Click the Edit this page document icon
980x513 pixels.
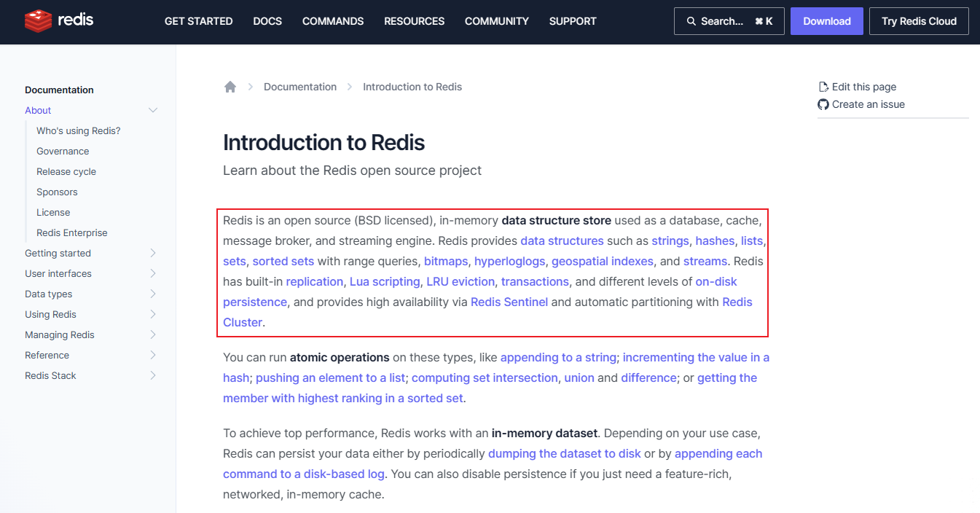coord(823,87)
